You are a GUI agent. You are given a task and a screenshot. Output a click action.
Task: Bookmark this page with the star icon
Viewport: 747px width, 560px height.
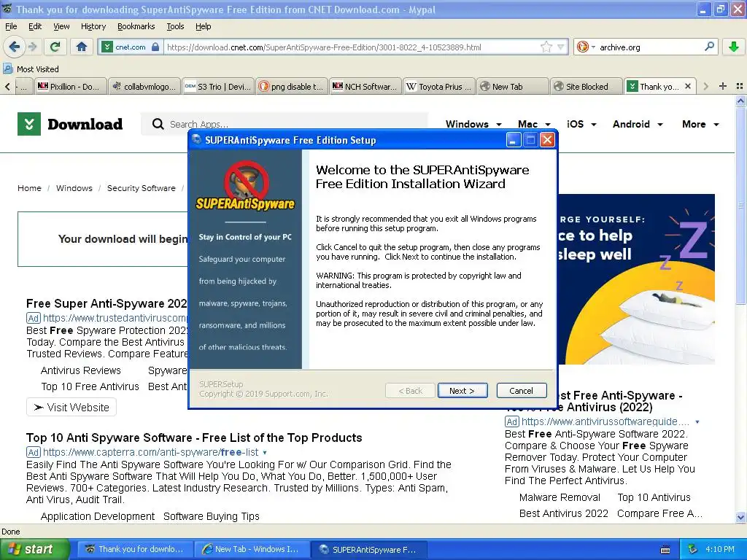[546, 47]
